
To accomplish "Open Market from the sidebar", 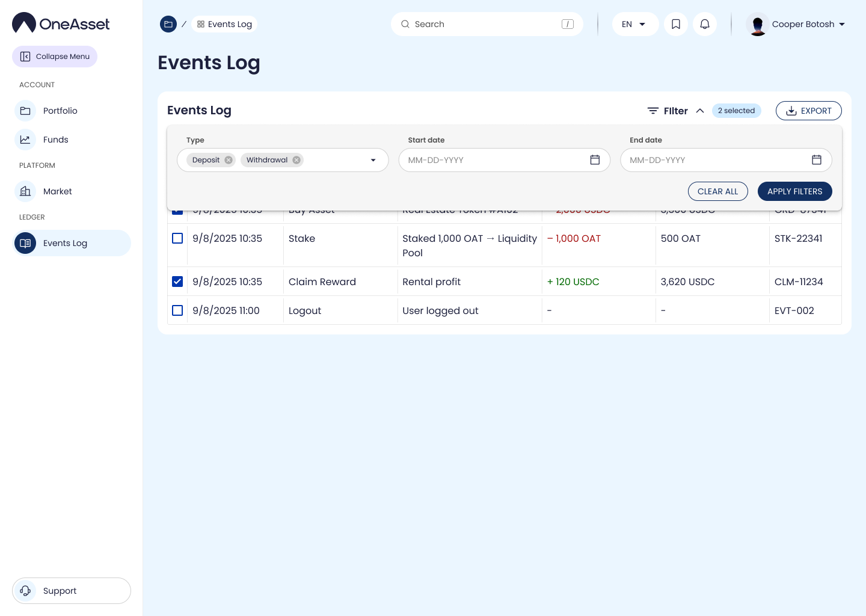I will click(57, 191).
